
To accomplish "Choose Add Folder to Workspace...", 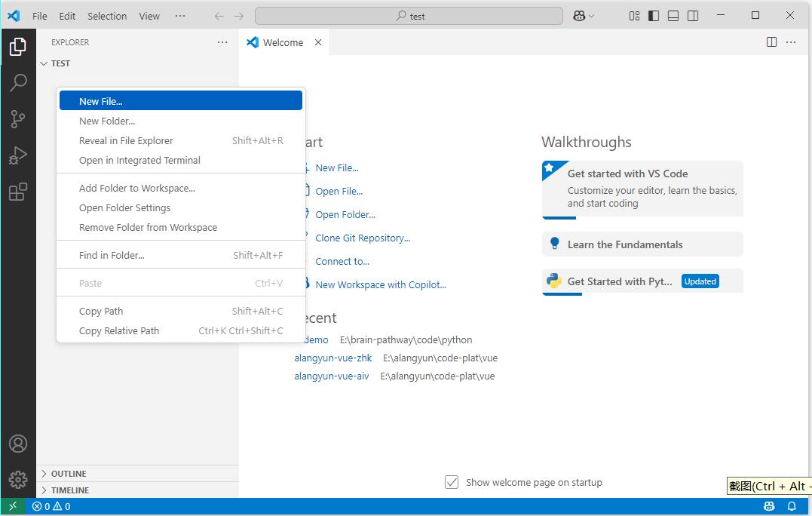I will (181, 188).
